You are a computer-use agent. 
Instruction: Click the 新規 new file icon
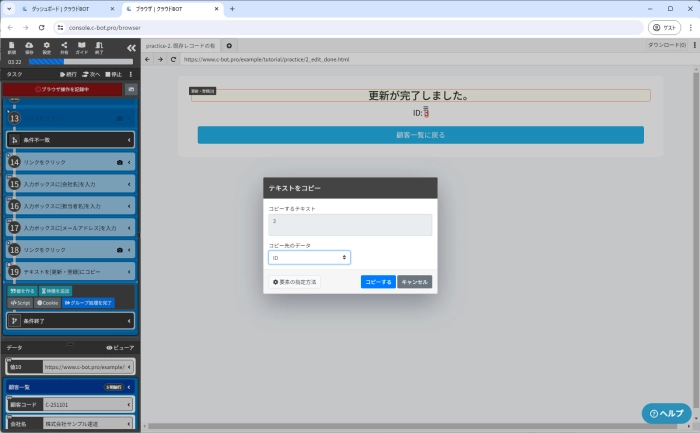point(11,47)
